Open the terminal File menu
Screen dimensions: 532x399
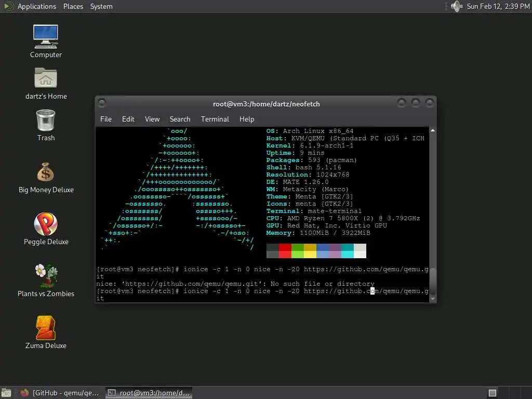(106, 119)
